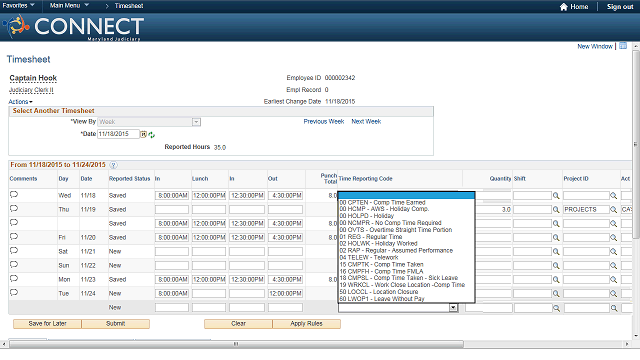Viewport: 640px width, 360px height.
Task: Collapse the Time Reporting Code dropdown in last row
Action: point(453,308)
